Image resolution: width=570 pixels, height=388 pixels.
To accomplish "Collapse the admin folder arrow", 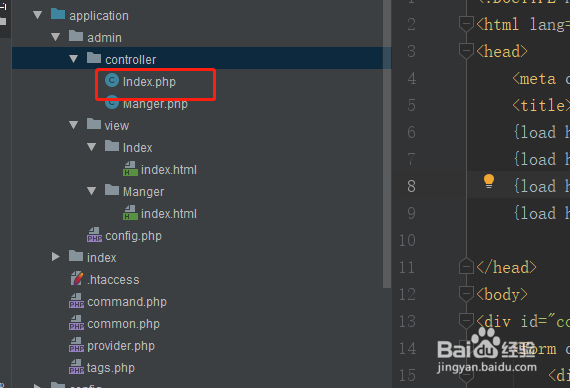I will pyautogui.click(x=56, y=37).
